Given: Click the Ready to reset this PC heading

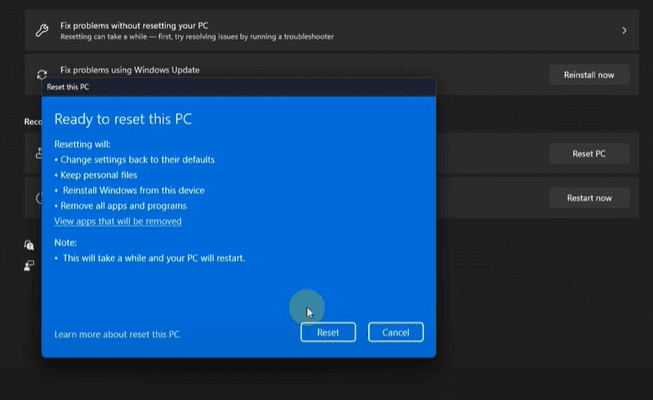Looking at the screenshot, I should [x=123, y=119].
